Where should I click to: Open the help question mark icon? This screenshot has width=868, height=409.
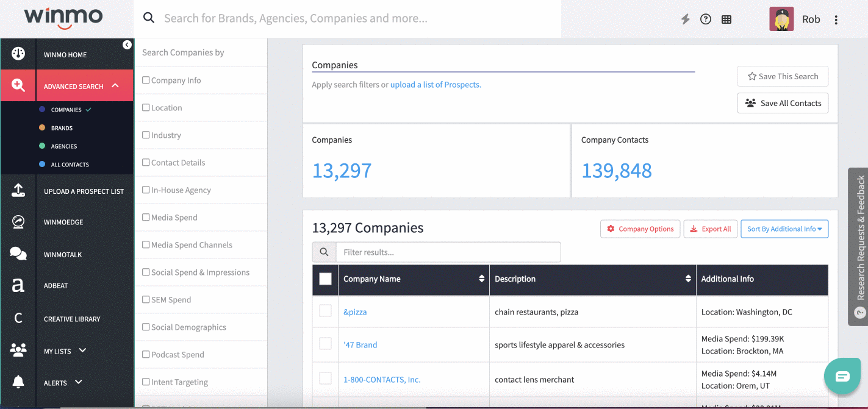tap(706, 19)
